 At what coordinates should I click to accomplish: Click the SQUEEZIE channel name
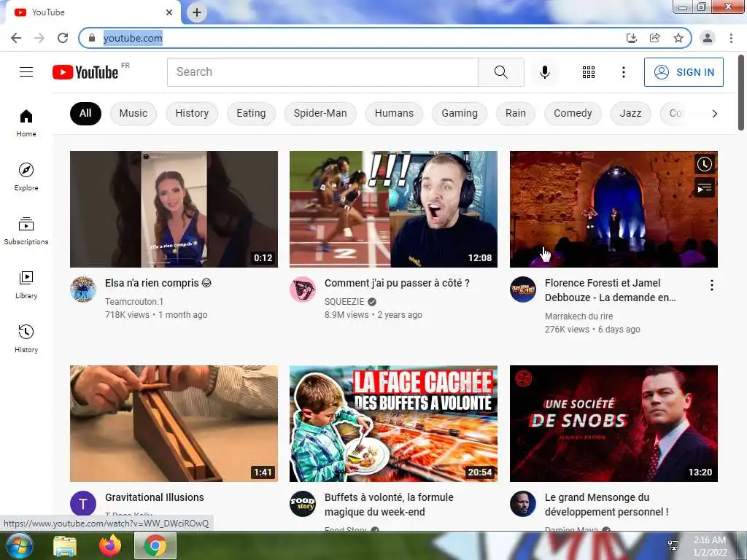pos(344,301)
